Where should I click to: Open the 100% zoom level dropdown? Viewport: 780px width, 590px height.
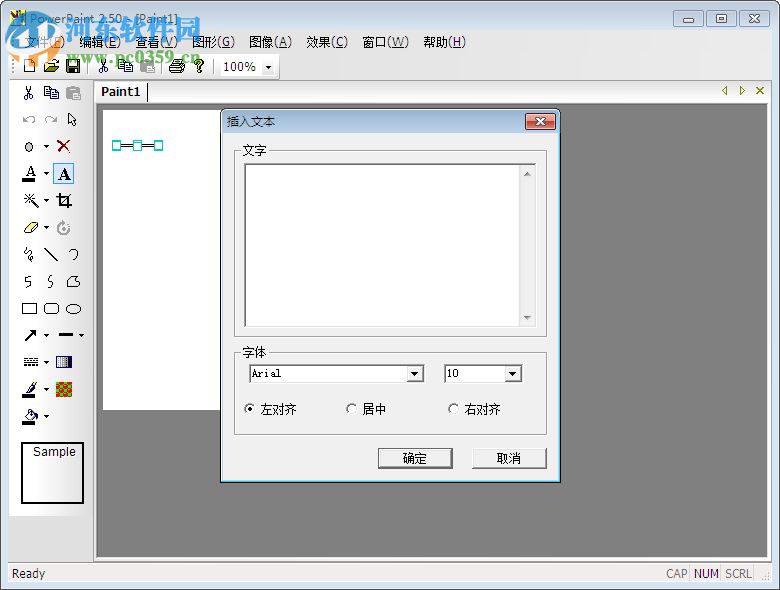[269, 67]
